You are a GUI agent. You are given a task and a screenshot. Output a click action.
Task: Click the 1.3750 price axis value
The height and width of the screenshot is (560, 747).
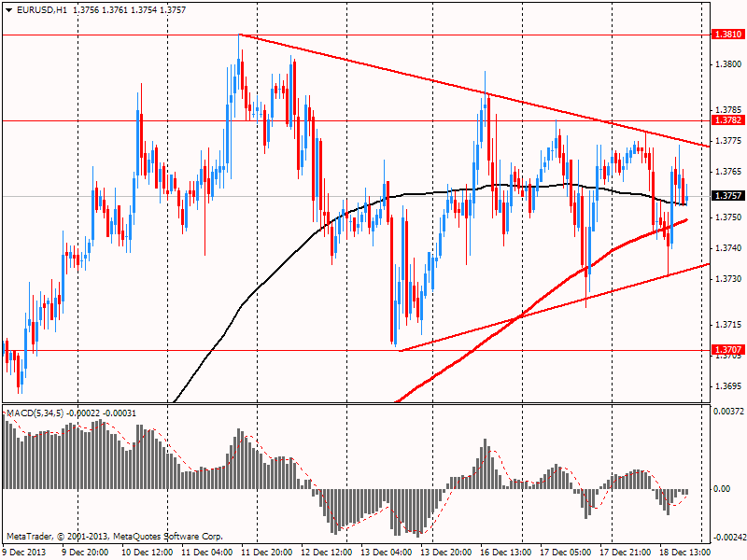click(728, 217)
